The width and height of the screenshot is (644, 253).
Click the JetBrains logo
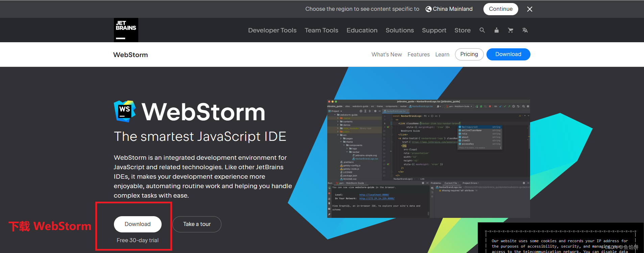point(126,30)
